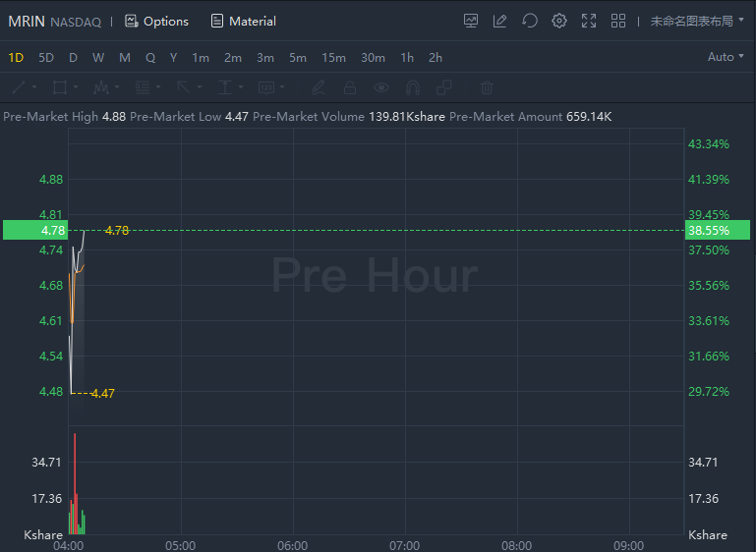The width and height of the screenshot is (756, 552).
Task: Click the 4.78 current price marker
Action: click(35, 230)
